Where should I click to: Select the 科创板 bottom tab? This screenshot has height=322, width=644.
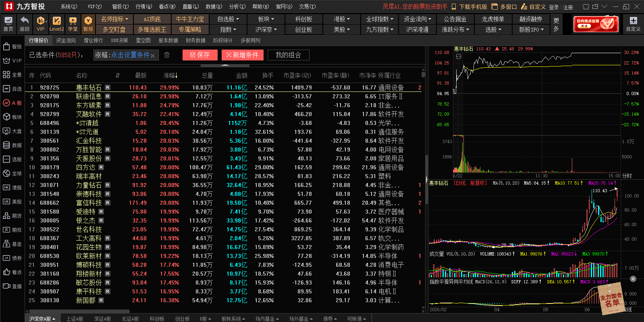pos(157,319)
